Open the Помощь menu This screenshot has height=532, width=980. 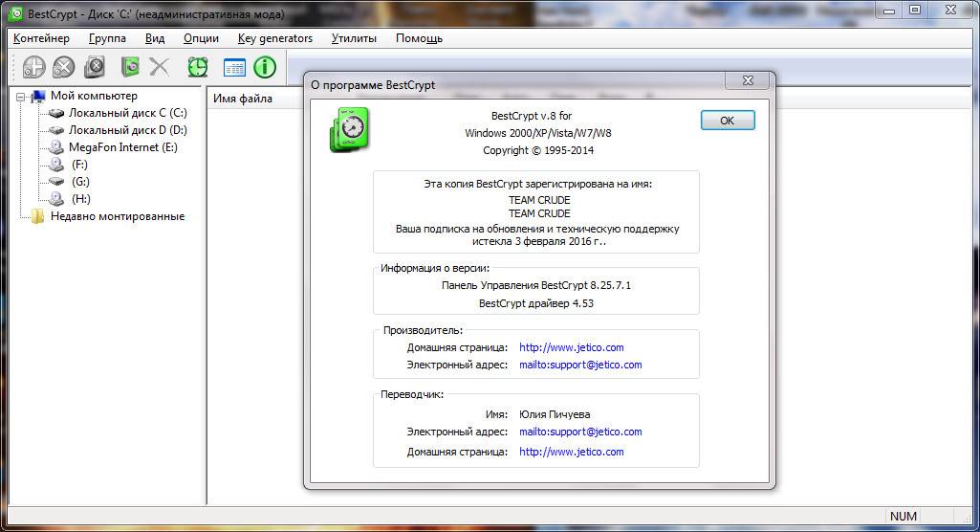tap(419, 38)
